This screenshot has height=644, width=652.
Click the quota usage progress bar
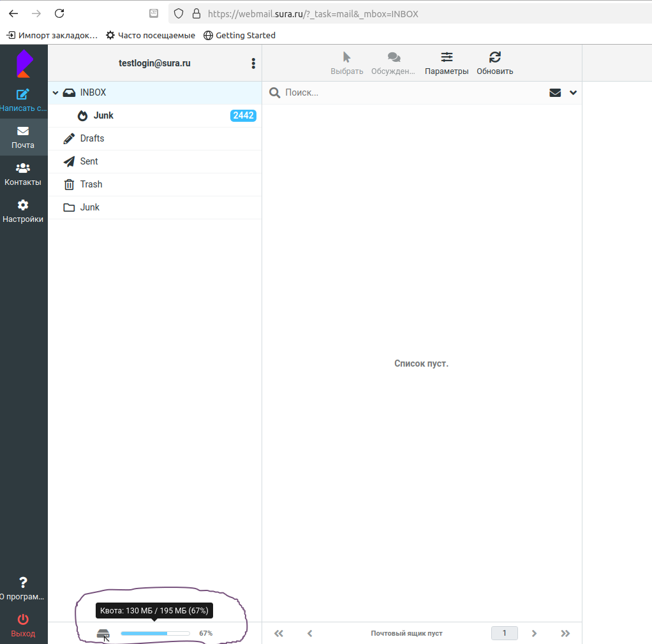[155, 633]
